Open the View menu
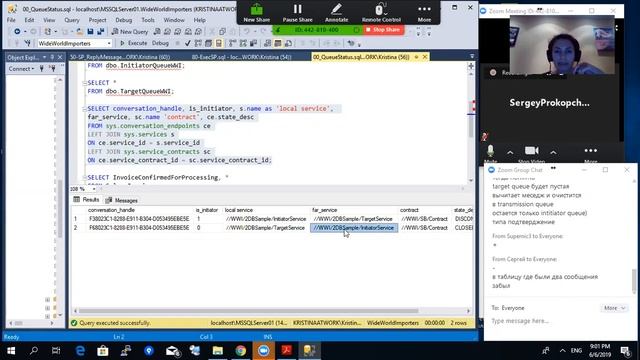Image resolution: width=640 pixels, height=360 pixels. [49, 20]
